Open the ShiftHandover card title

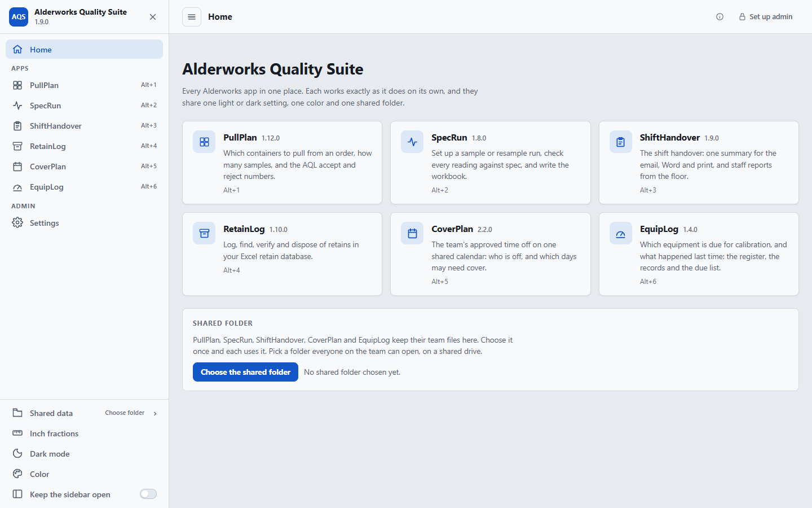pyautogui.click(x=670, y=138)
